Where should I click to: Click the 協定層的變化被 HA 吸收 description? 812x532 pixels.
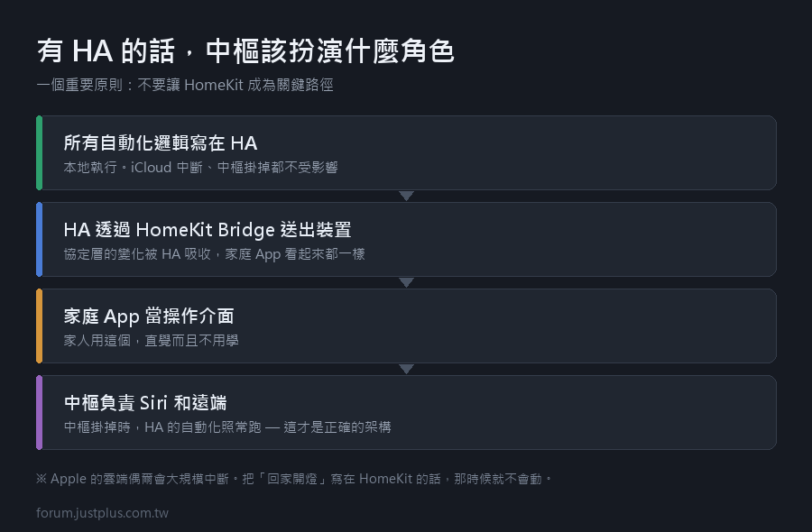(215, 254)
